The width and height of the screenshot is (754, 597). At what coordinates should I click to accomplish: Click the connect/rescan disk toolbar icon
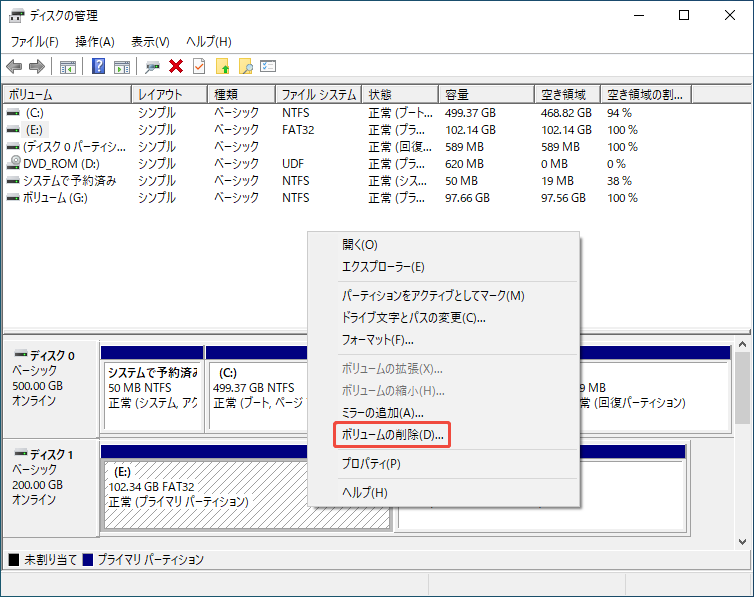click(x=152, y=66)
